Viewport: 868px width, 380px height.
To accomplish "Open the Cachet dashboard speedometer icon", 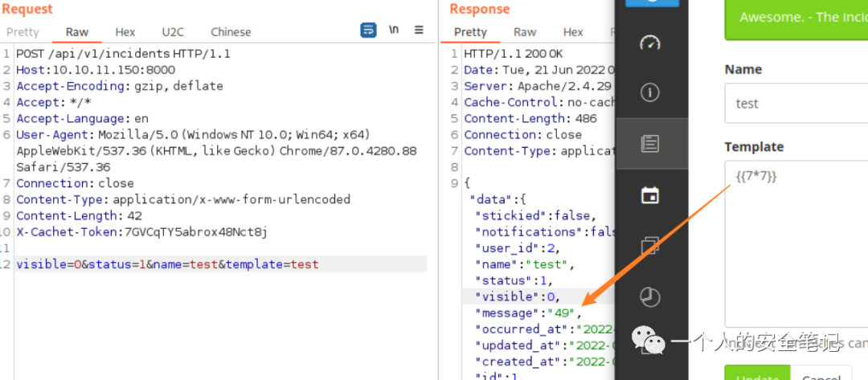I will 650,43.
